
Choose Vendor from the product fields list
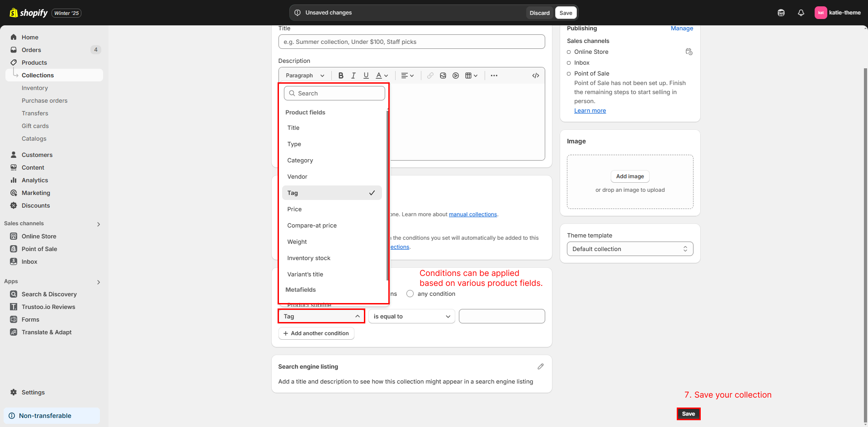[297, 176]
